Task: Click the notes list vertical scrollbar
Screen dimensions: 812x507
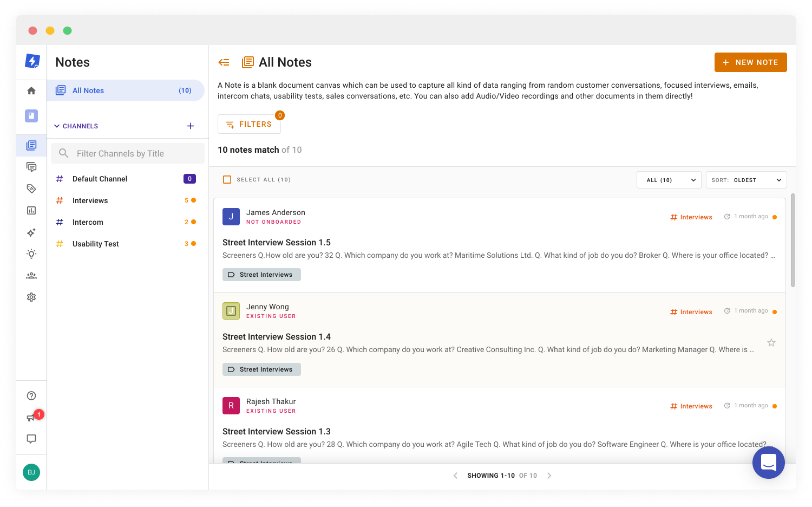Action: (793, 240)
